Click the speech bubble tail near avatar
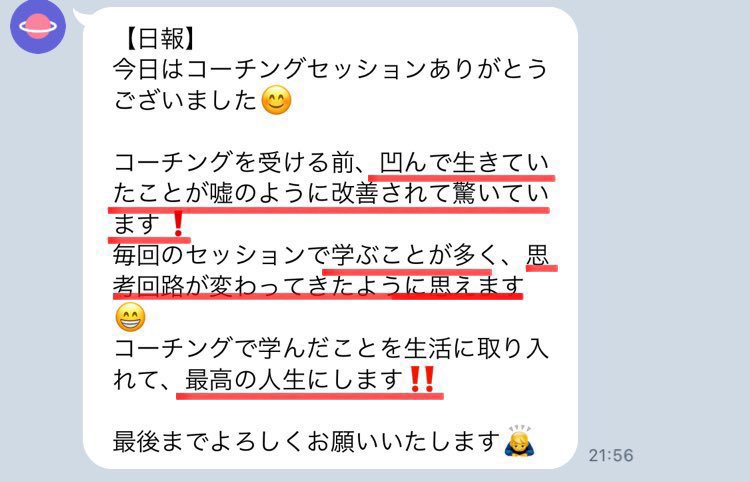Screen dimensions: 750x482 coord(80,17)
